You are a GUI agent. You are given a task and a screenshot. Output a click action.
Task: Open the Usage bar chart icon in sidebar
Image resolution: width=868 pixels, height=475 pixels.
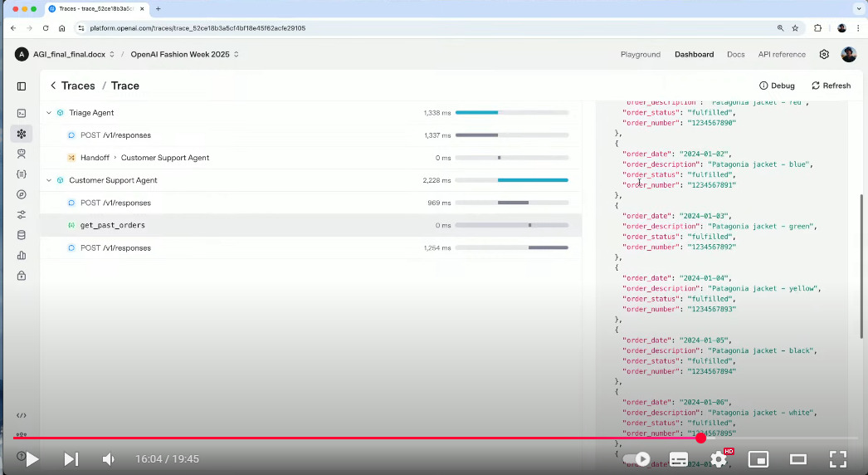click(22, 256)
